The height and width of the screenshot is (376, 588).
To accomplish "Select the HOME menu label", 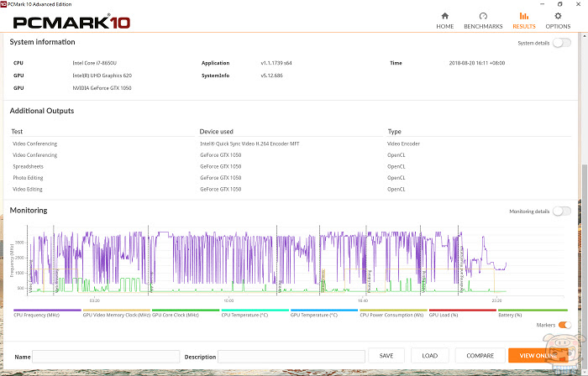I will click(x=444, y=27).
